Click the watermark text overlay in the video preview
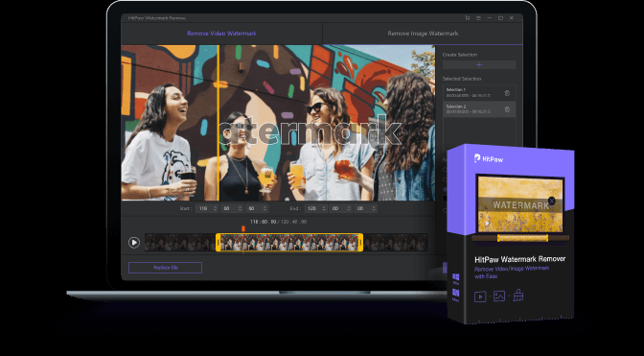This screenshot has width=644, height=356. [x=310, y=131]
